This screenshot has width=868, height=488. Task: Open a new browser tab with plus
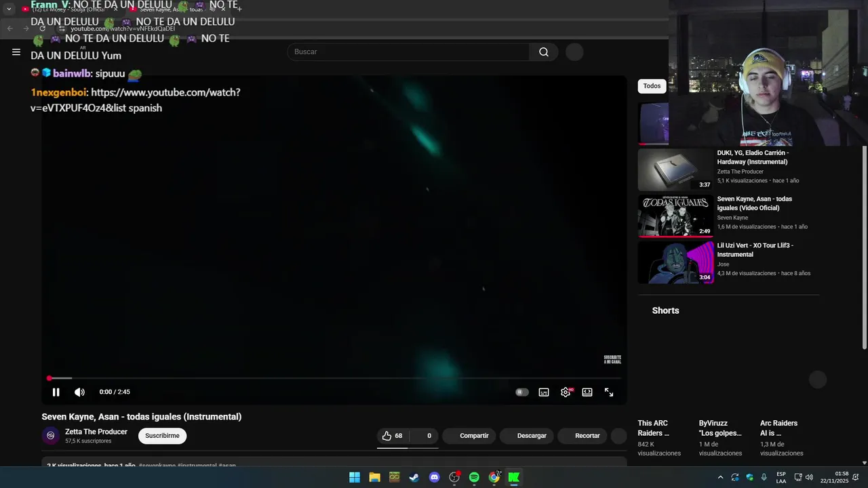[239, 9]
